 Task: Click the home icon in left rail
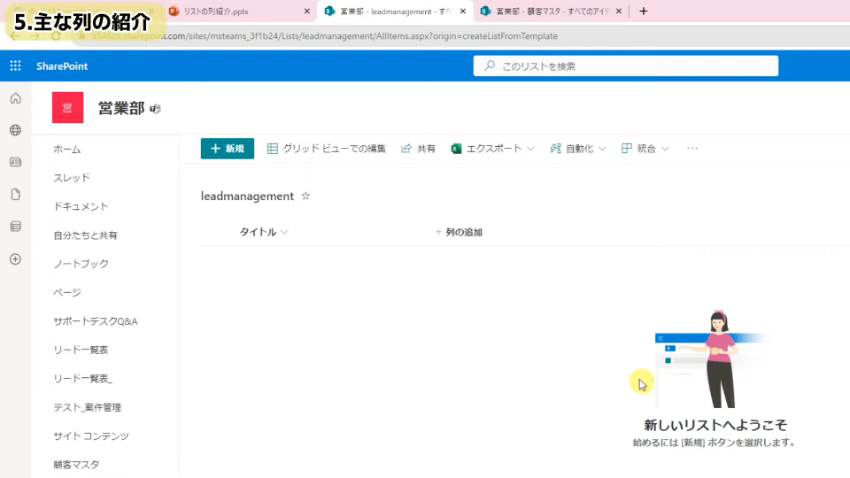point(15,98)
